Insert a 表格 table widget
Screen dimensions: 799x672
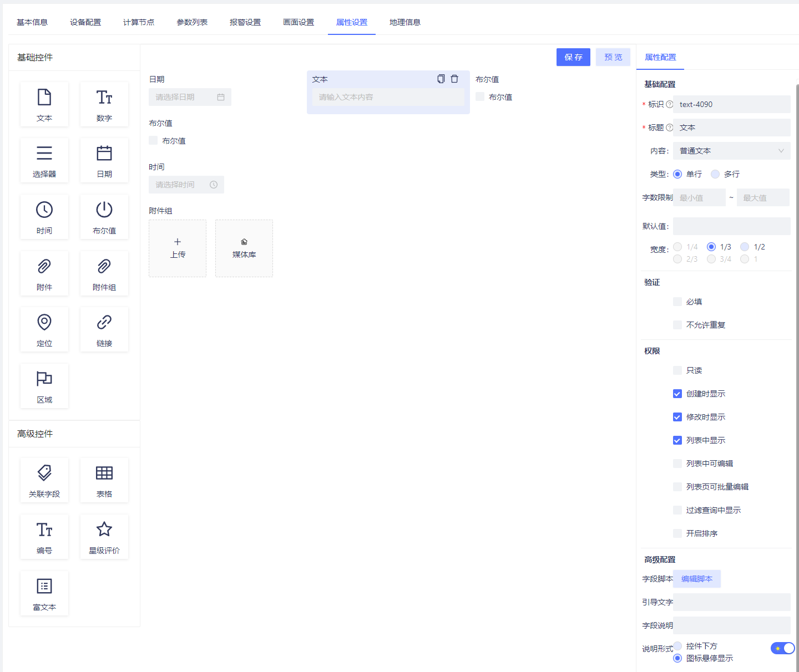(x=104, y=480)
